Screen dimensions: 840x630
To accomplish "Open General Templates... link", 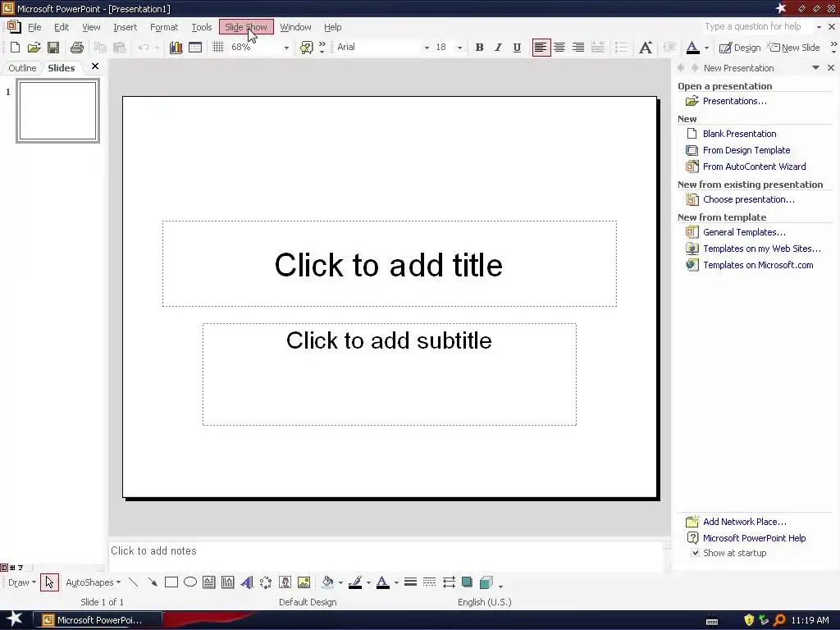I will [744, 232].
